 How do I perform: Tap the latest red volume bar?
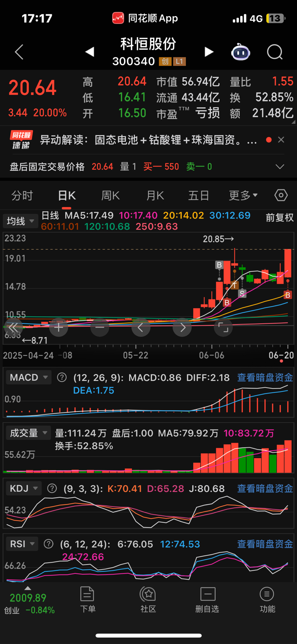coord(288,456)
